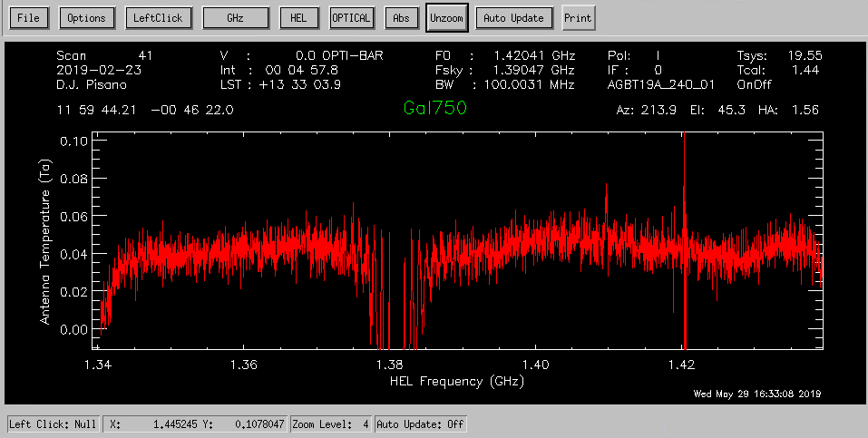Open the File menu

coord(28,18)
